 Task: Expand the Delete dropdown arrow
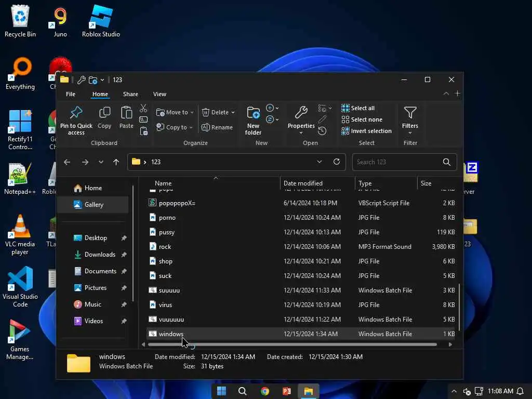click(233, 112)
